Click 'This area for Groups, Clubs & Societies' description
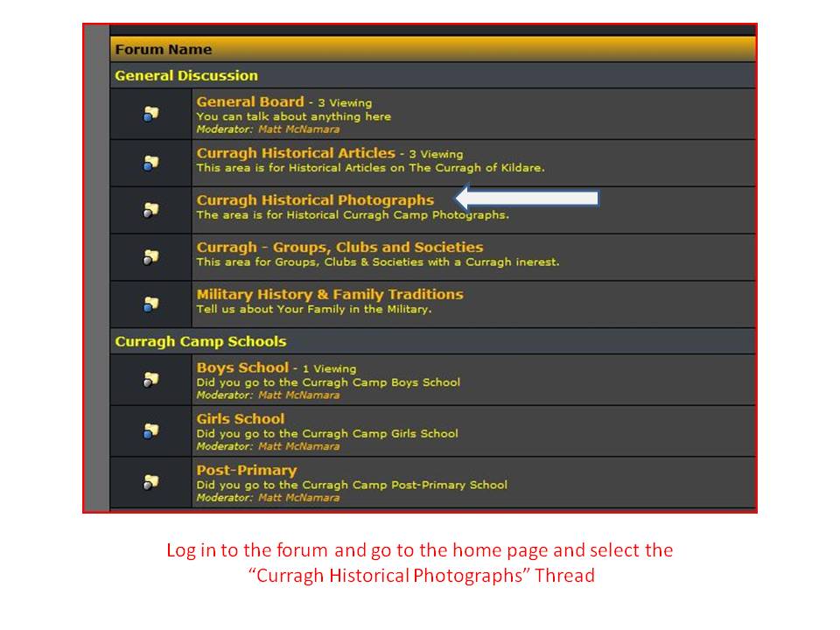 point(378,262)
